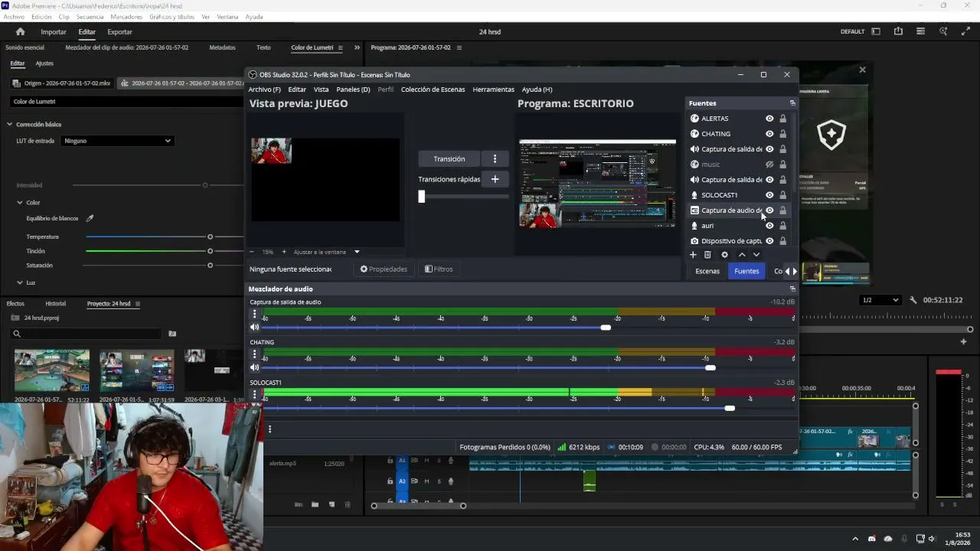Adjust the Temperatura slider handle
Viewport: 980px width, 551px height.
[x=210, y=236]
